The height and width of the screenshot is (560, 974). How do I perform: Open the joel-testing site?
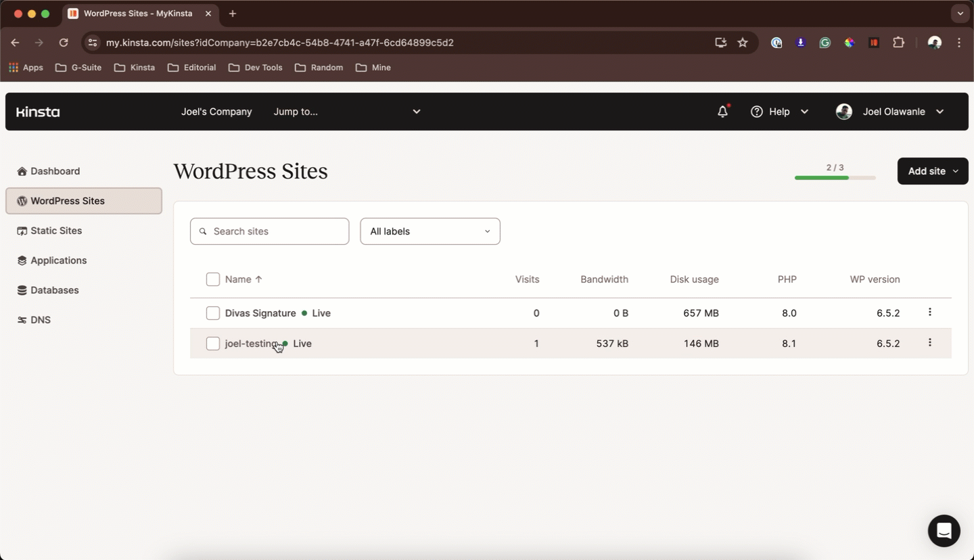pos(250,344)
